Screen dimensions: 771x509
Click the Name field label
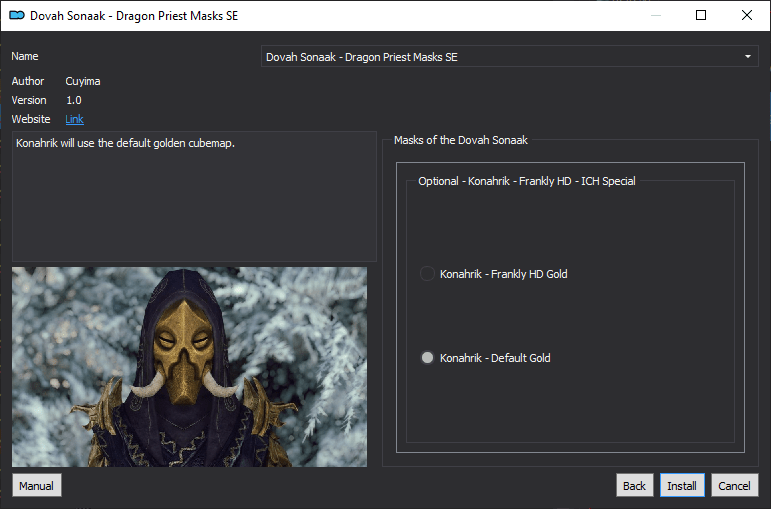point(25,56)
